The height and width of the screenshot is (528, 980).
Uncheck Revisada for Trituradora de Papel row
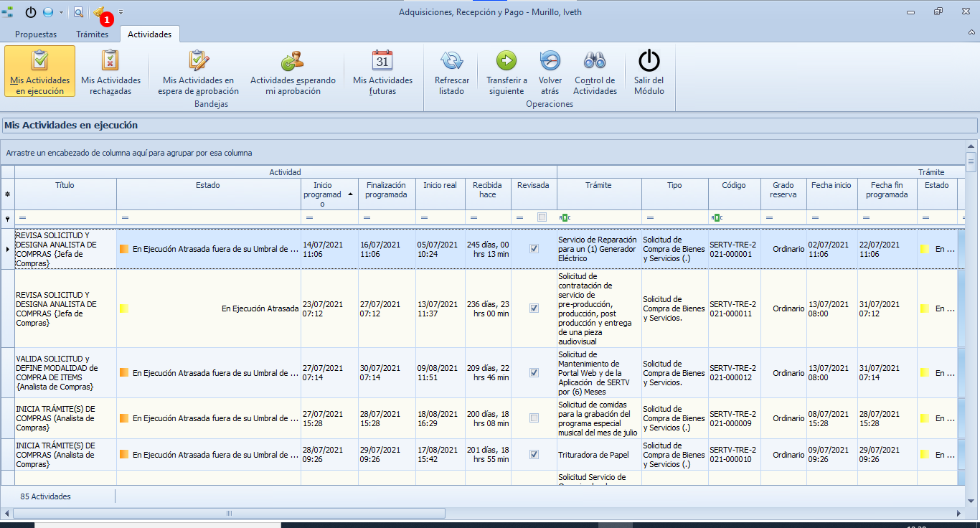click(x=534, y=455)
